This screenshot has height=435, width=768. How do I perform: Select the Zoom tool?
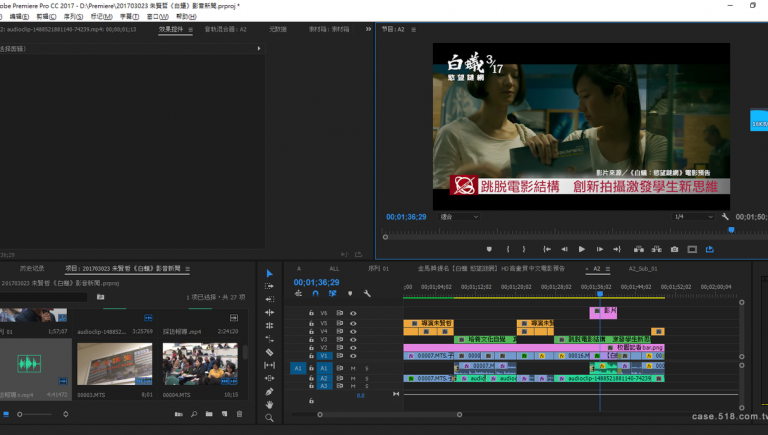(269, 418)
